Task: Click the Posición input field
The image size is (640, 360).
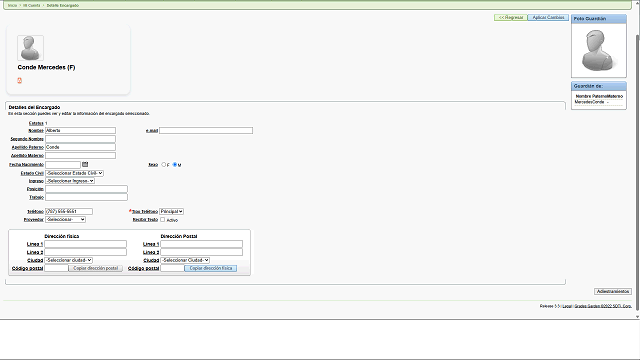Action: click(86, 189)
